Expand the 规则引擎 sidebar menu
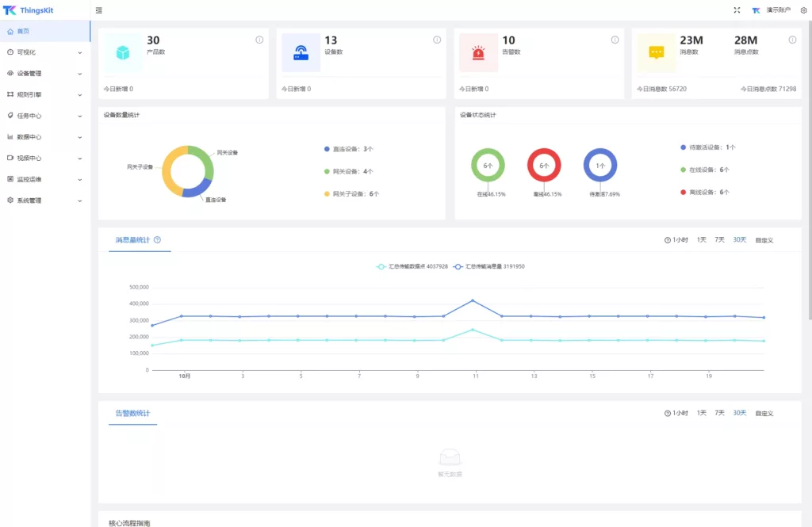 [44, 94]
